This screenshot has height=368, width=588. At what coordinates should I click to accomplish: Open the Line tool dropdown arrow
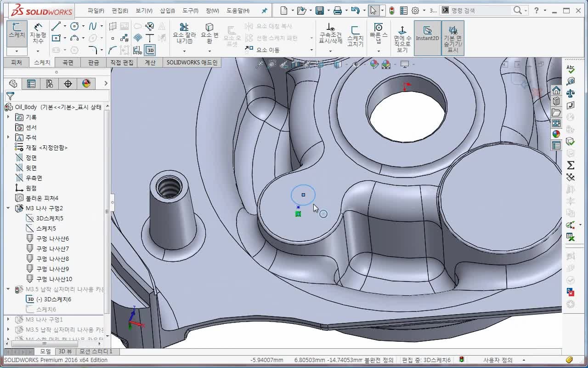pyautogui.click(x=65, y=26)
